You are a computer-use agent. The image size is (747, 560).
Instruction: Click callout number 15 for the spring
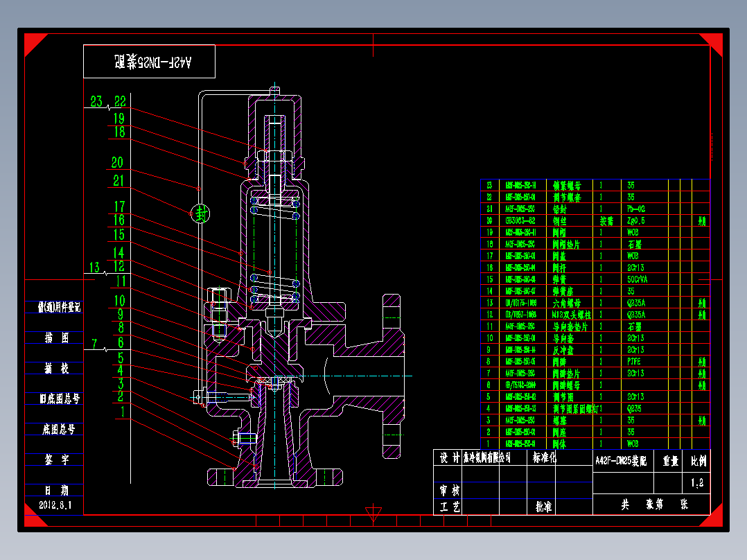coord(119,234)
